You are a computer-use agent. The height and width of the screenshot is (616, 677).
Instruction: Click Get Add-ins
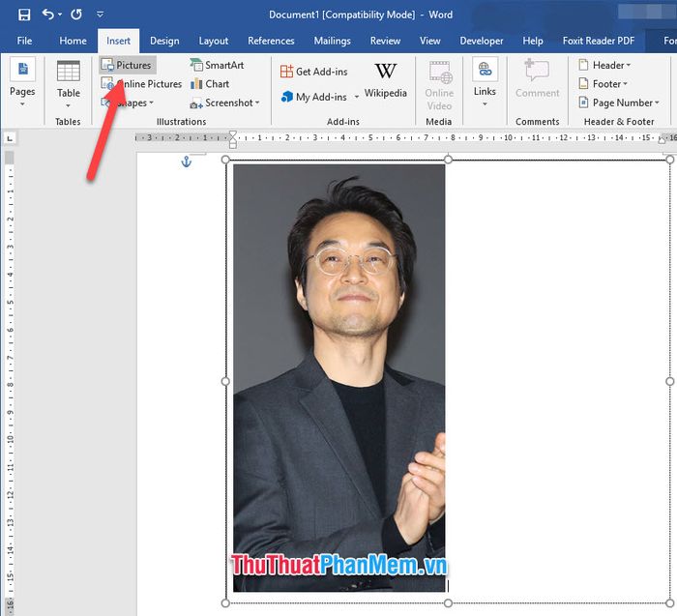point(314,72)
